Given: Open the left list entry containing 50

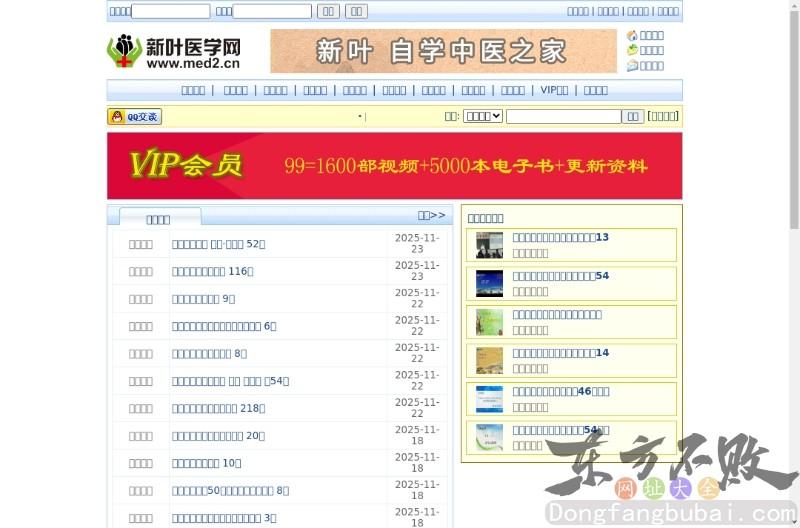Looking at the screenshot, I should pos(230,491).
